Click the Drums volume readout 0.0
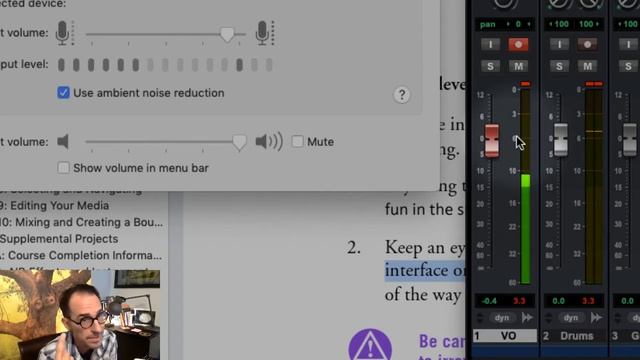The height and width of the screenshot is (360, 640). click(x=558, y=301)
